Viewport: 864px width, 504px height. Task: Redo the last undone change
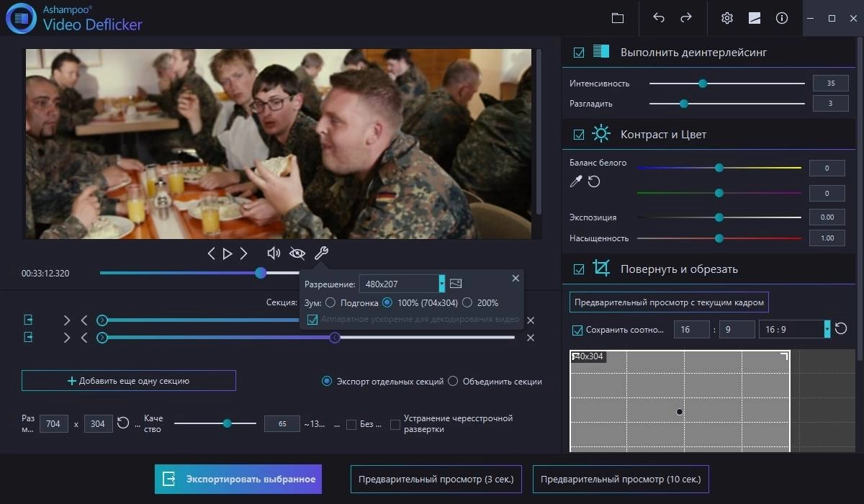coord(686,18)
